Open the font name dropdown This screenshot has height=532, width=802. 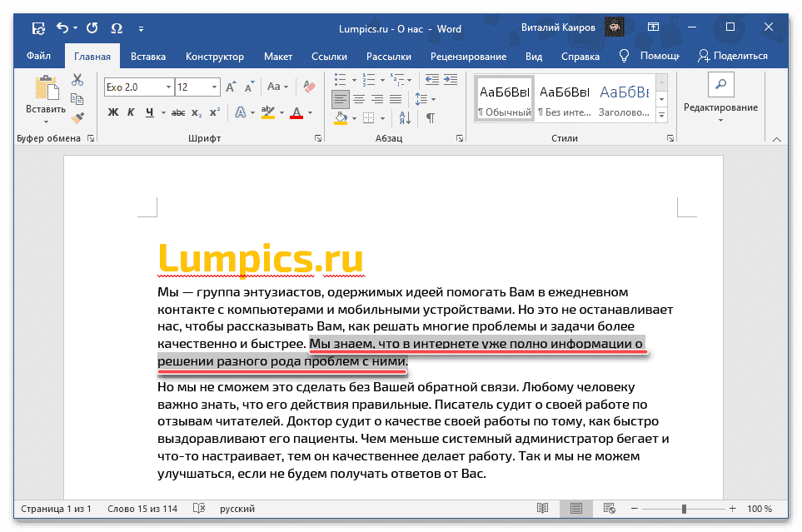point(168,87)
